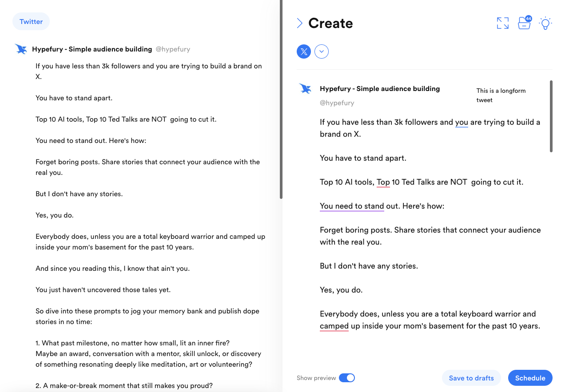This screenshot has width=565, height=392.
Task: Click the underlined phrase 'You need to stand'
Action: [352, 206]
